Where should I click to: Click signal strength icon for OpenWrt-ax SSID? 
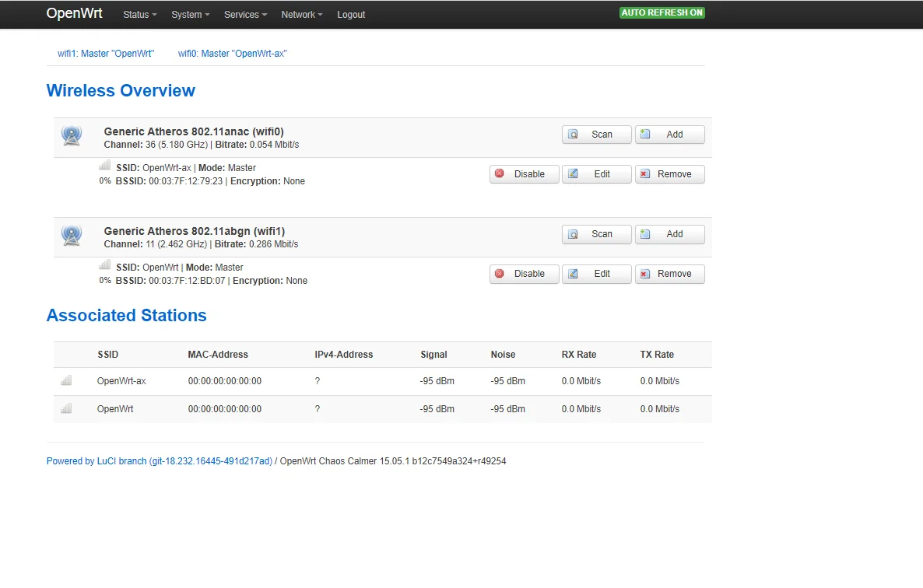coord(104,166)
